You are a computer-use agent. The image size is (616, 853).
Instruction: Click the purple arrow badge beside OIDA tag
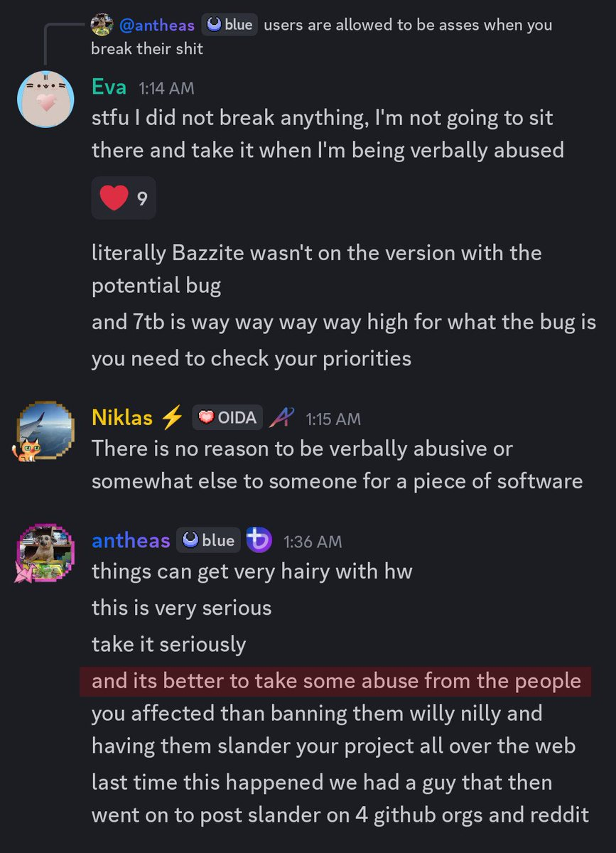281,418
